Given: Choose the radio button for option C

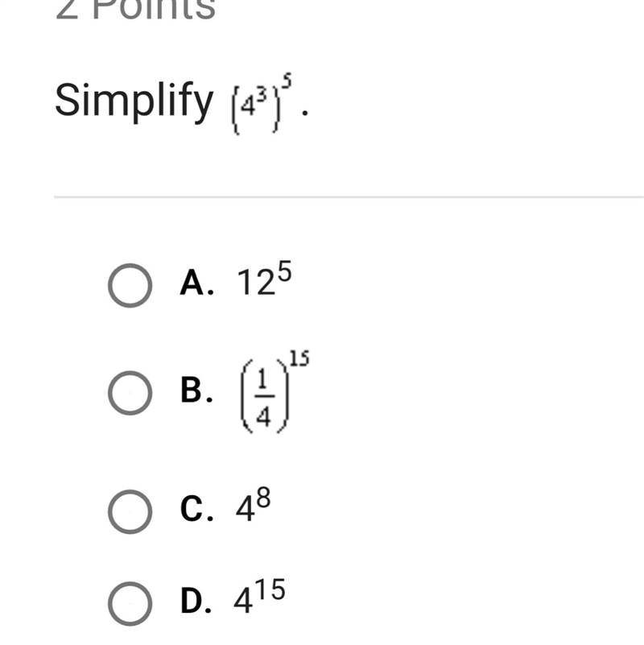Looking at the screenshot, I should (130, 511).
